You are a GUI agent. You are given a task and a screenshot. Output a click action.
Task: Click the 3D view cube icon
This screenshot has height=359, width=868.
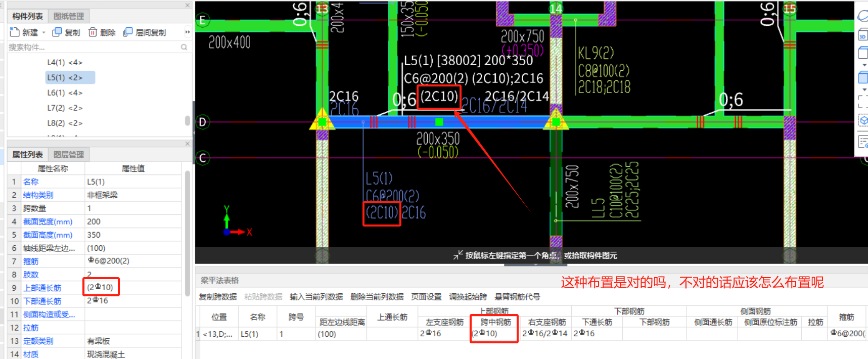pyautogui.click(x=862, y=35)
